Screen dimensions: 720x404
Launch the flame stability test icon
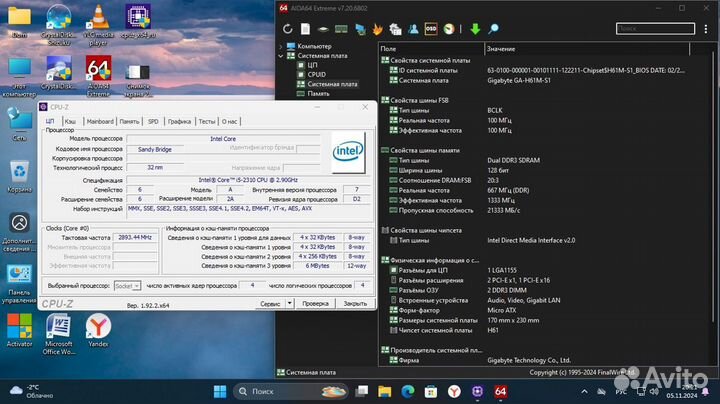point(377,29)
